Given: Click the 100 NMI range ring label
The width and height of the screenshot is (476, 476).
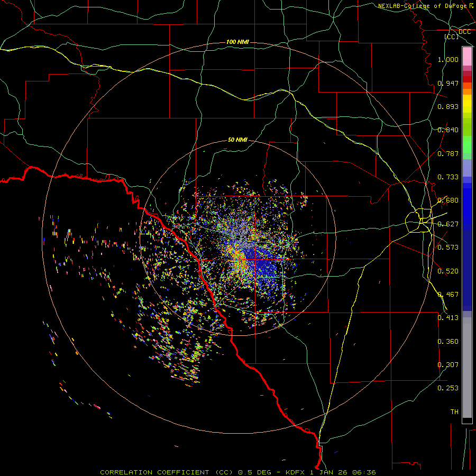Looking at the screenshot, I should point(237,42).
